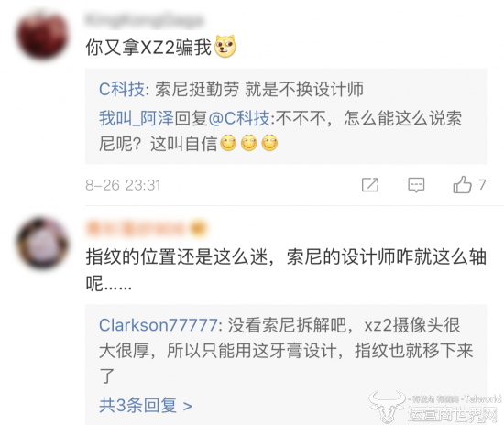Tap the 8-26 23:31 timestamp
The width and height of the screenshot is (504, 425).
tap(123, 185)
